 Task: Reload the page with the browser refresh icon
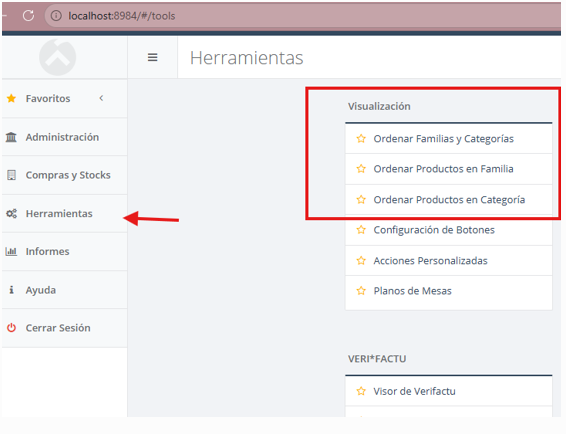point(28,16)
